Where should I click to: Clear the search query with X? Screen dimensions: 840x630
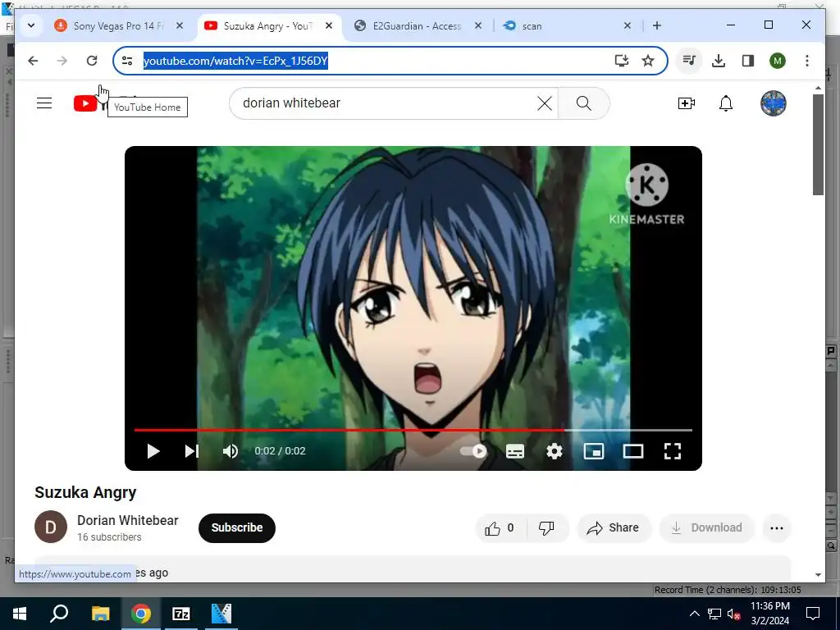[545, 103]
